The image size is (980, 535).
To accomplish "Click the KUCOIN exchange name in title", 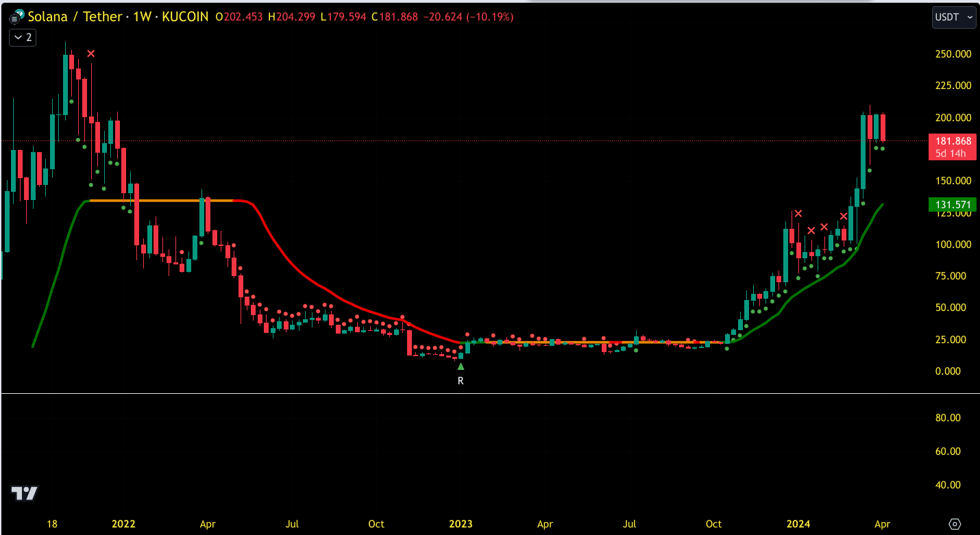I will pos(185,16).
